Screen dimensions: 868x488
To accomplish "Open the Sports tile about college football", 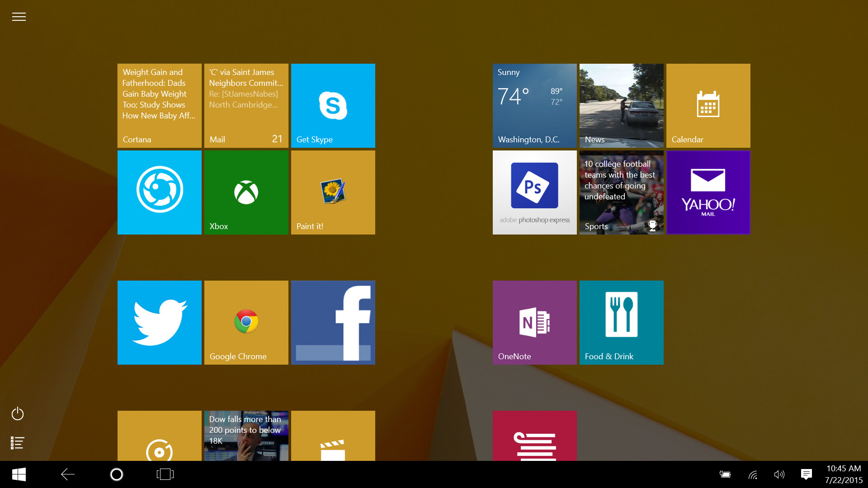I will click(622, 192).
